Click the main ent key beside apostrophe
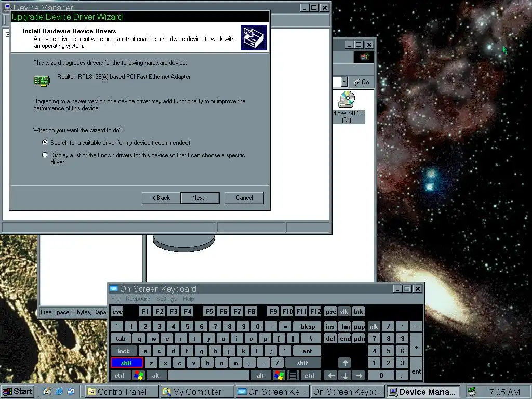 click(x=307, y=351)
